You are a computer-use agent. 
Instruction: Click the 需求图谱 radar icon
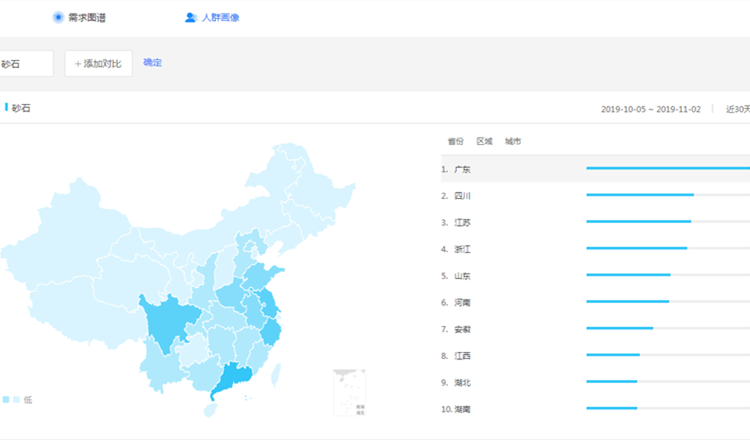coord(58,17)
